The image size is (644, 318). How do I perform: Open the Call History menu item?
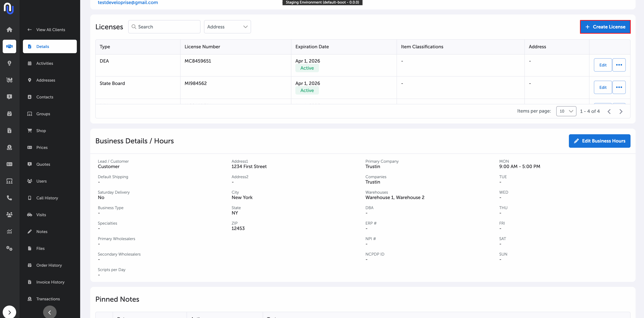[47, 198]
